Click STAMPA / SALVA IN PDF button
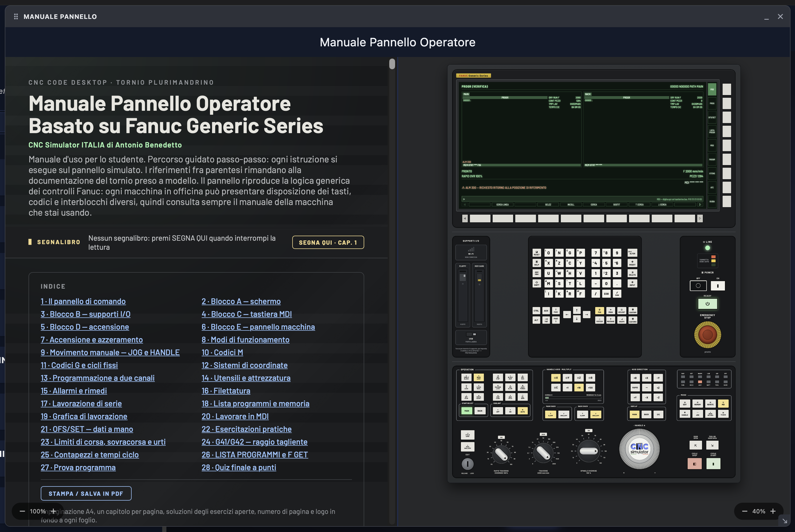Viewport: 795px width, 532px height. pos(86,493)
